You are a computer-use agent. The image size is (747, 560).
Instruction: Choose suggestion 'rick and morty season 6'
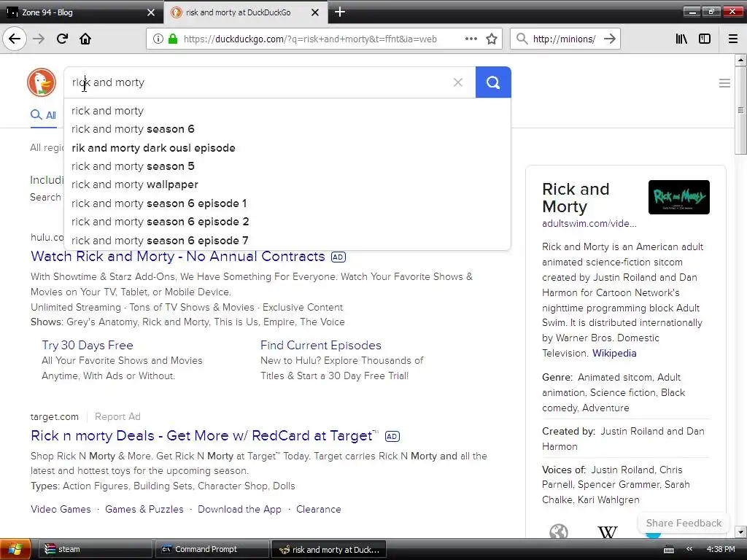287,129
